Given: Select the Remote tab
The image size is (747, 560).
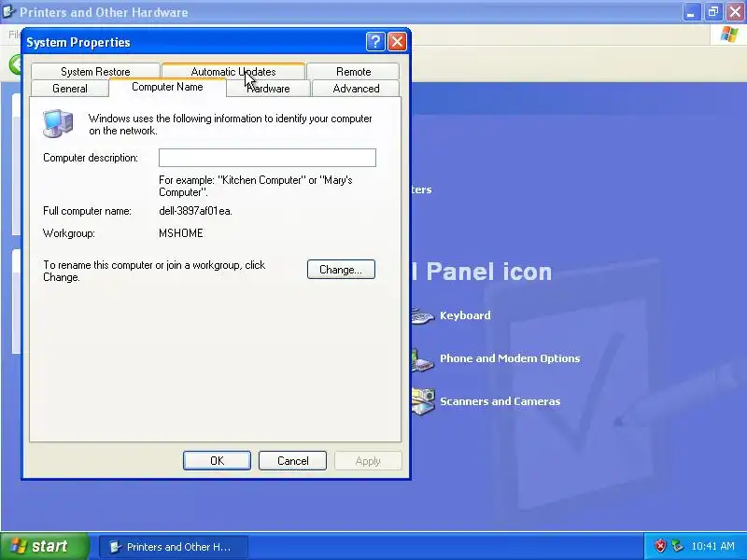Looking at the screenshot, I should [x=353, y=72].
